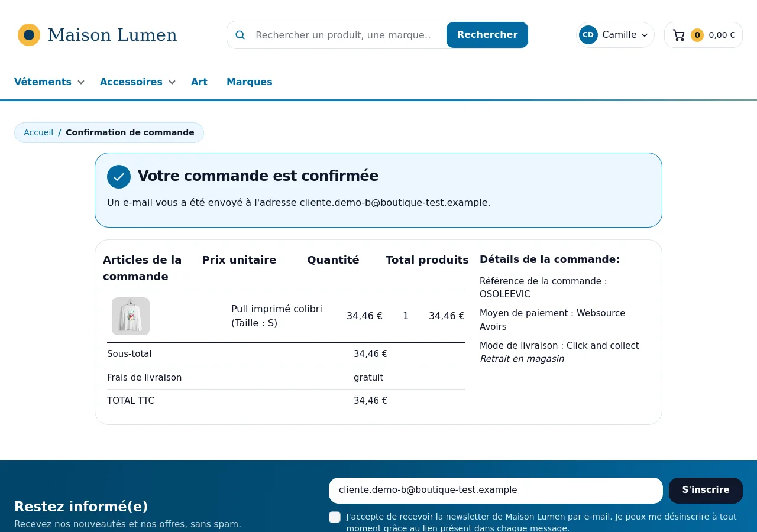This screenshot has height=532, width=757.
Task: Accept the newsletter consent checkbox
Action: pos(335,517)
